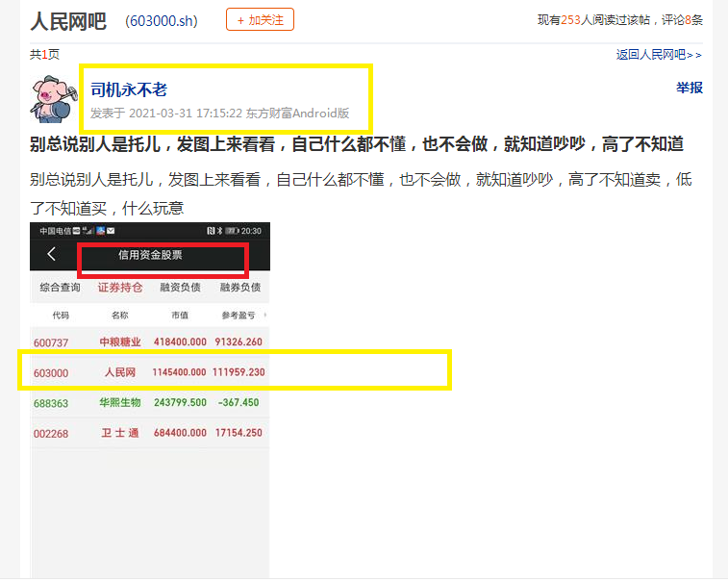Click market value 243799.500
The height and width of the screenshot is (582, 728).
point(180,403)
